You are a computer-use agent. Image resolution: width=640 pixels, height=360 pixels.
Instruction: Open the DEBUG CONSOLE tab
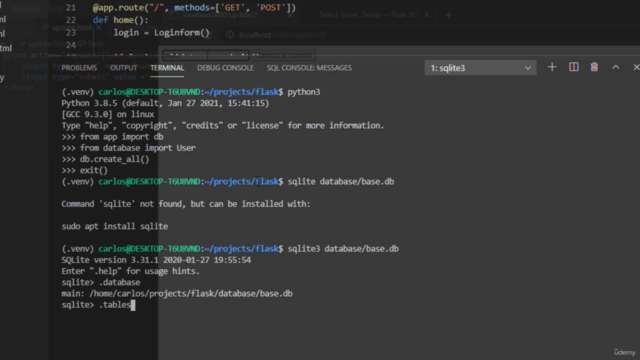(x=225, y=68)
